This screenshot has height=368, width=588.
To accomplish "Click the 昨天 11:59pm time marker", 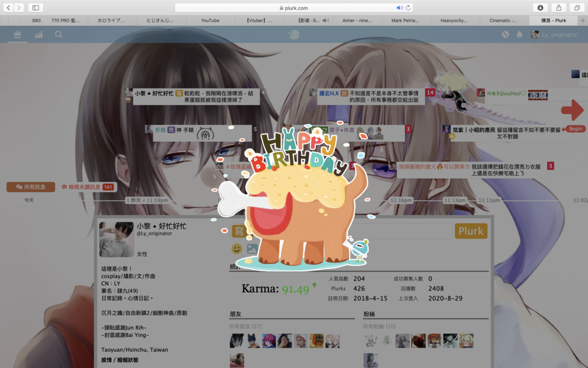I will 147,200.
